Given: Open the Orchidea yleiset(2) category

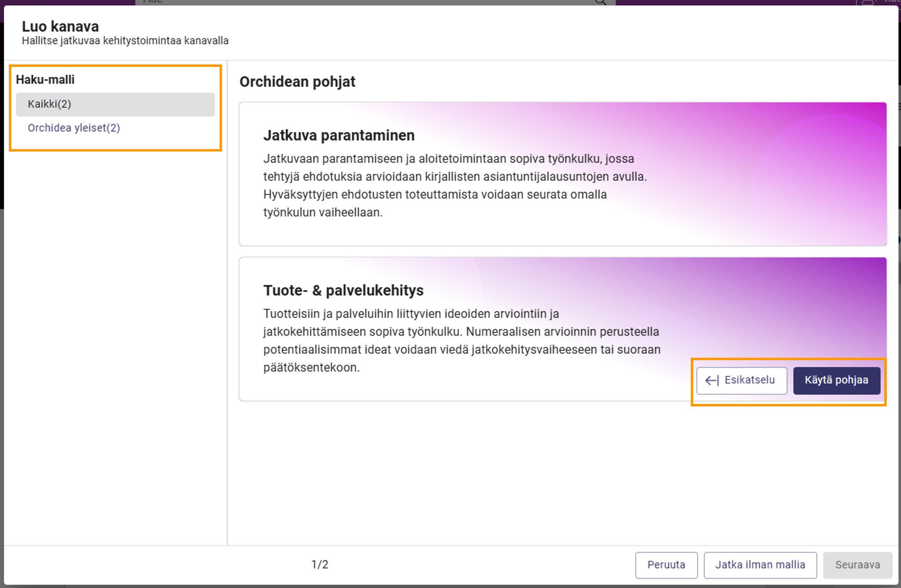Looking at the screenshot, I should point(74,128).
